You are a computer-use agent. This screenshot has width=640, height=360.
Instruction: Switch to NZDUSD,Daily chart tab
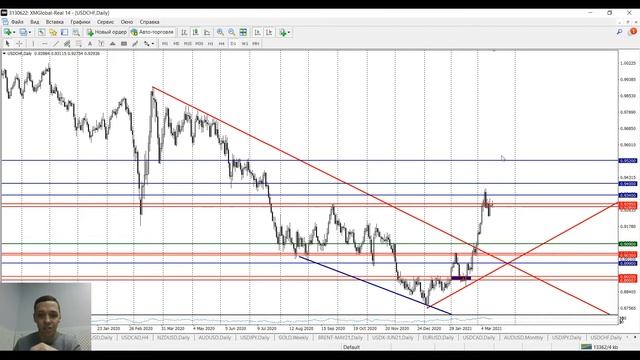click(x=173, y=338)
